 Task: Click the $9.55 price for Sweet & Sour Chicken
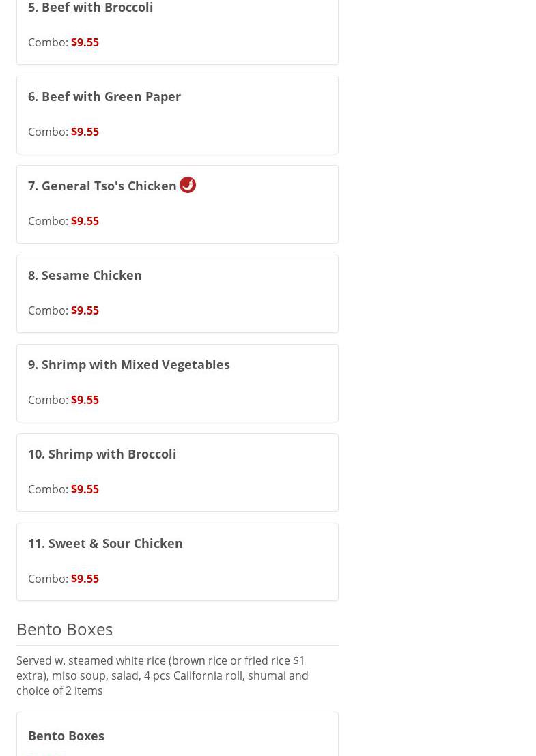click(x=85, y=579)
